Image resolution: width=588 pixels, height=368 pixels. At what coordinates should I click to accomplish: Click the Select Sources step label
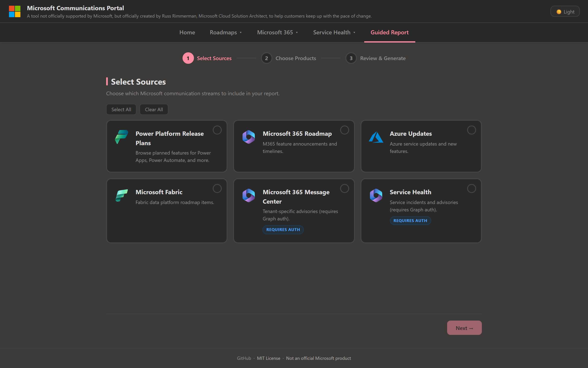214,58
